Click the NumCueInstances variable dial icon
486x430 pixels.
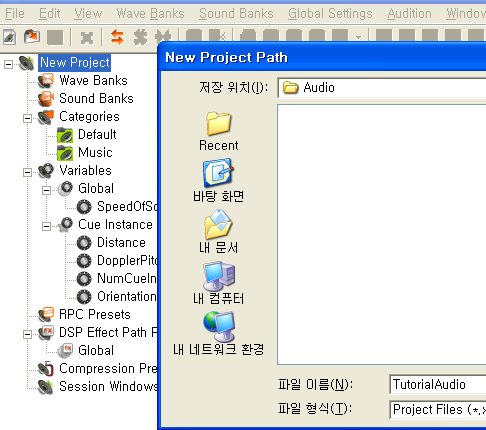click(x=84, y=279)
